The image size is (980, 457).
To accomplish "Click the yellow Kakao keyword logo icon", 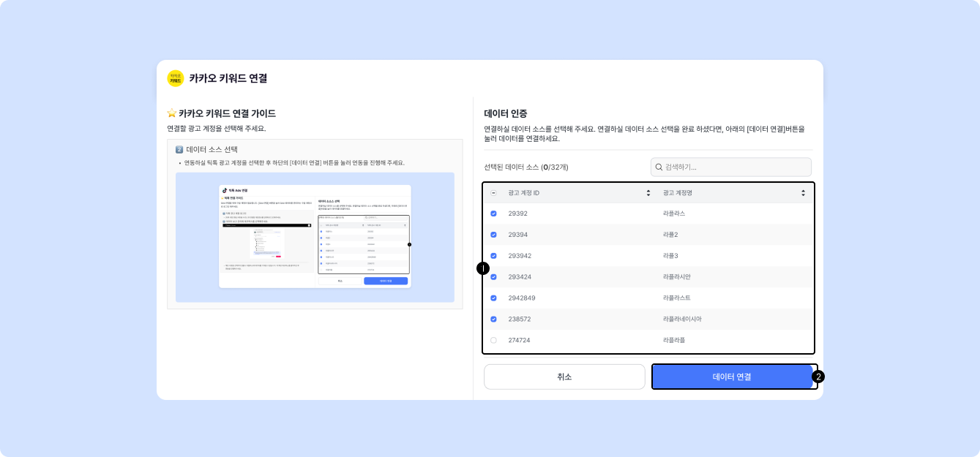I will pos(176,78).
